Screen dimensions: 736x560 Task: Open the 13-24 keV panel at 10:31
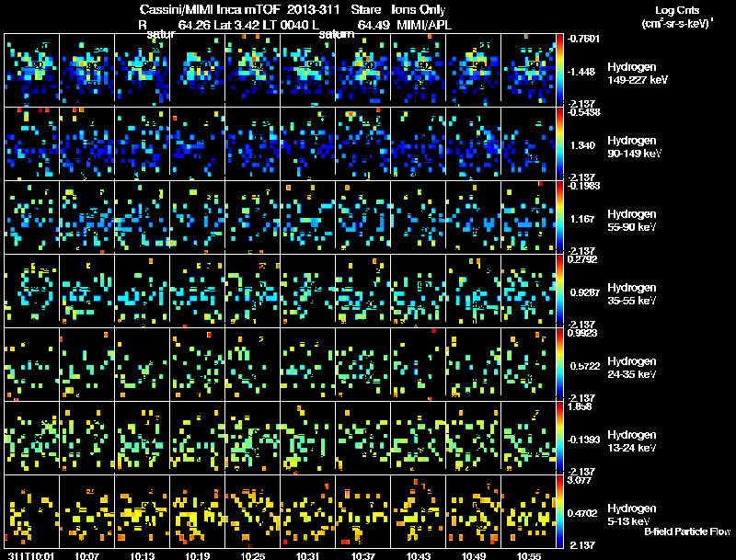308,438
